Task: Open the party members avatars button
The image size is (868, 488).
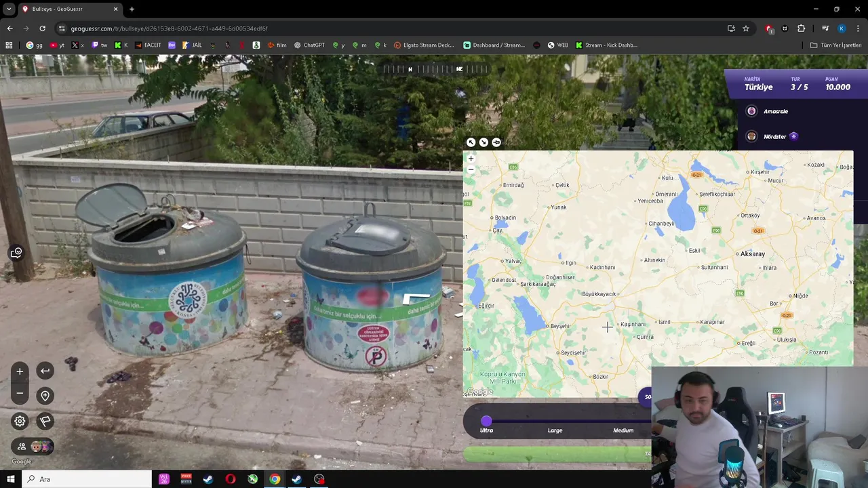Action: click(33, 446)
